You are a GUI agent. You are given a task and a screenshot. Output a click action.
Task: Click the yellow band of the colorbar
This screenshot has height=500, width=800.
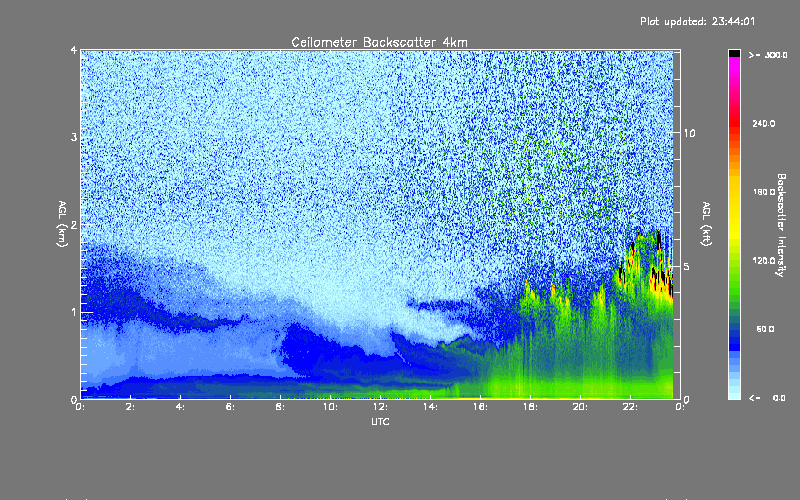click(x=734, y=209)
